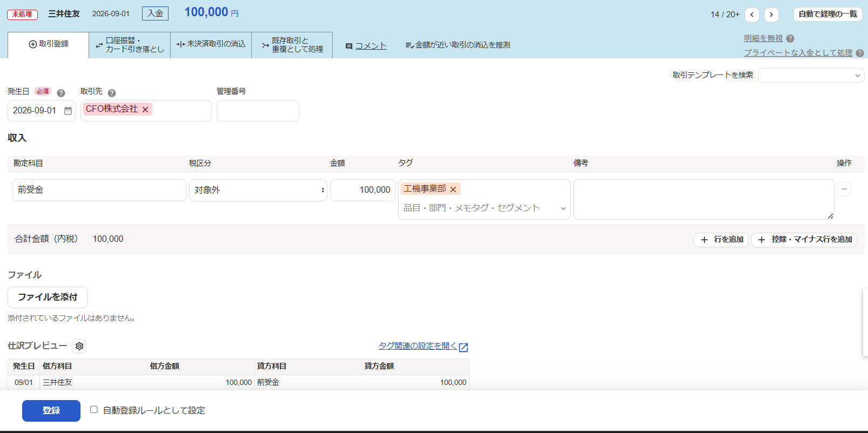Click the 勘定科目 前受金 field
The width and height of the screenshot is (868, 433).
pos(99,190)
